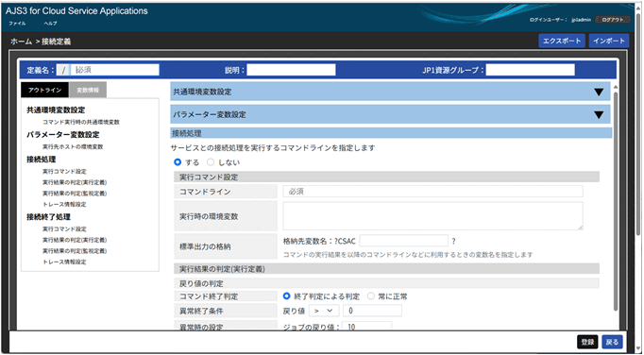The height and width of the screenshot is (355, 644).
Task: Switch to the 変数情報 tab
Action: click(88, 90)
